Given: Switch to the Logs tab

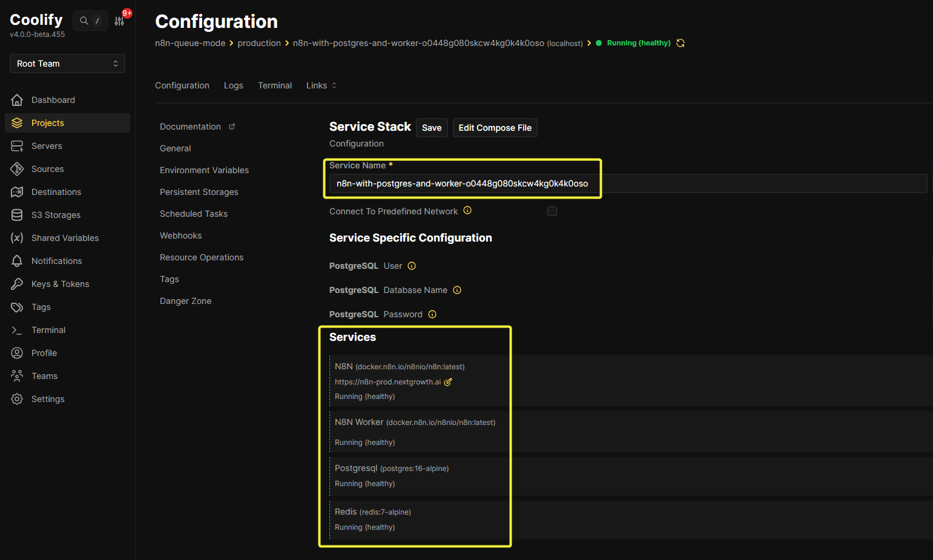Looking at the screenshot, I should point(233,85).
